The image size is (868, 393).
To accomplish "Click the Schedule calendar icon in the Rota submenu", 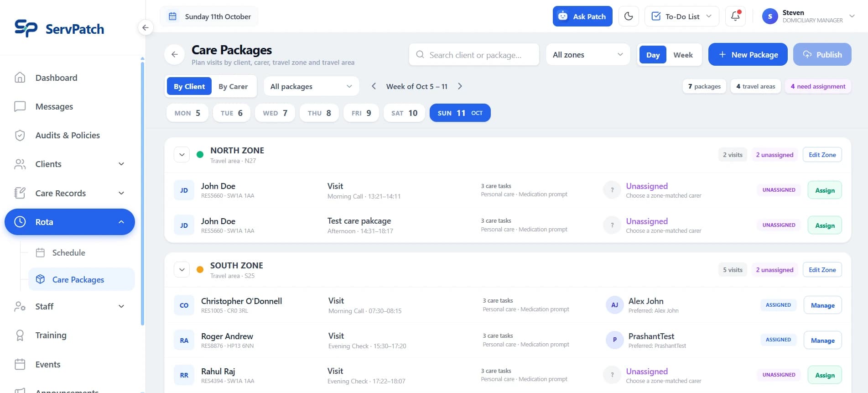I will coord(40,252).
